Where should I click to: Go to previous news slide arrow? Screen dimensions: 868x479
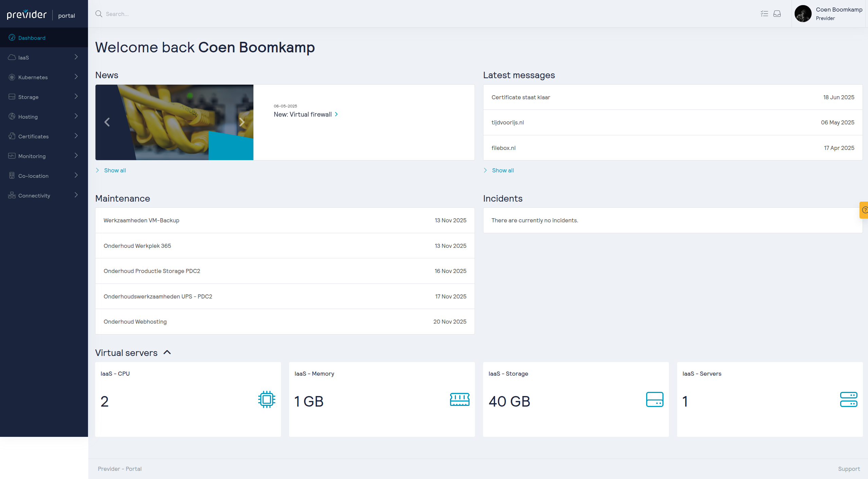pos(107,122)
